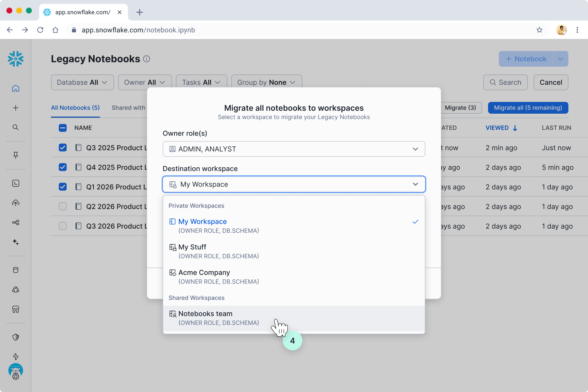The image size is (588, 392).
Task: Click the browser address bar URL
Action: click(138, 30)
